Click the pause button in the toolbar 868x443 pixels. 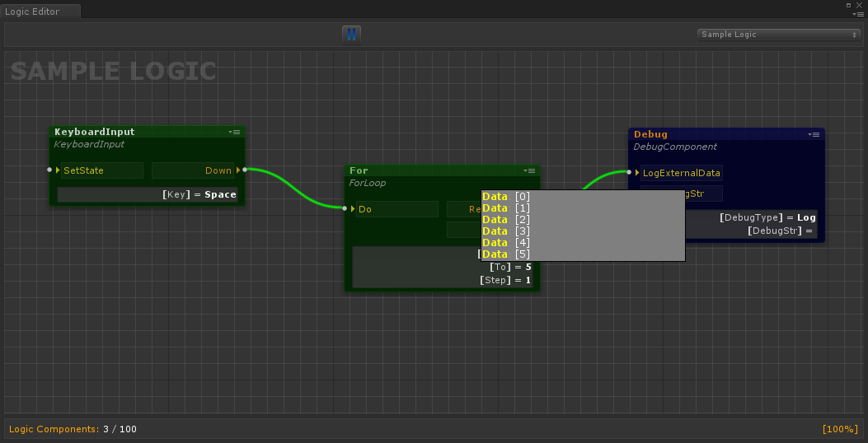coord(351,35)
